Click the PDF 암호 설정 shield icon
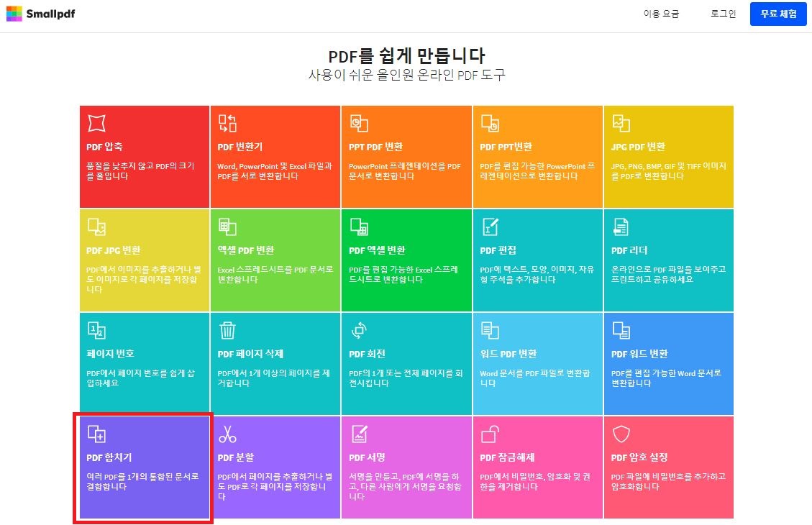The height and width of the screenshot is (525, 812). pyautogui.click(x=621, y=434)
